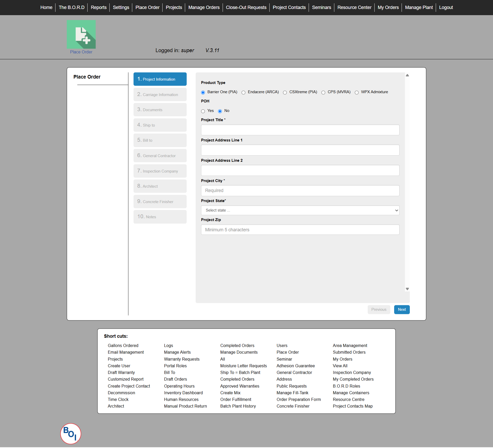Select CSXtreme (PIA) product type
This screenshot has height=448, width=493.
(285, 92)
